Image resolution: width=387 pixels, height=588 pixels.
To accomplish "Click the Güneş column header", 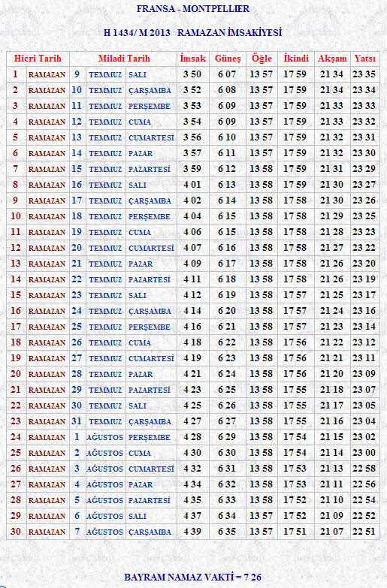I will [228, 59].
